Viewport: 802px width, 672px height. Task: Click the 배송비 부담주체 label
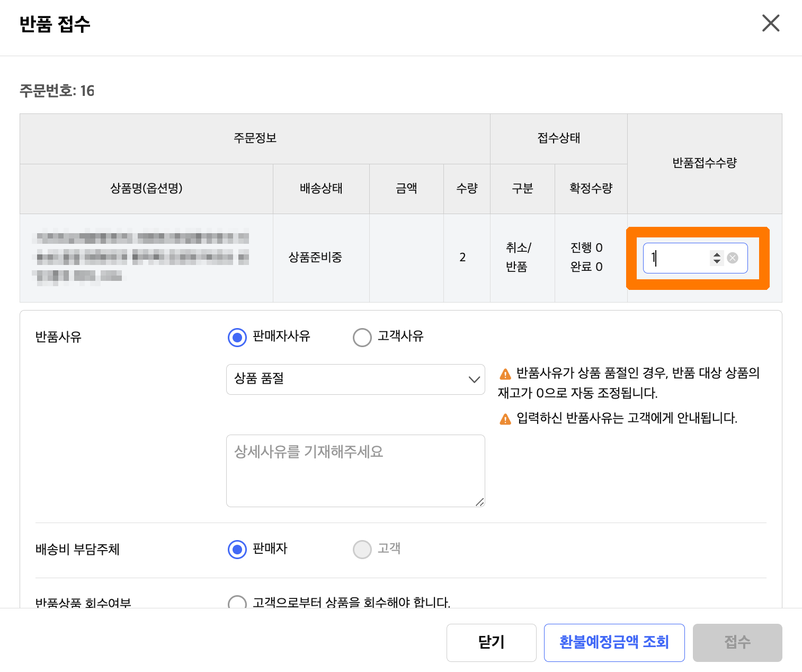tap(77, 550)
